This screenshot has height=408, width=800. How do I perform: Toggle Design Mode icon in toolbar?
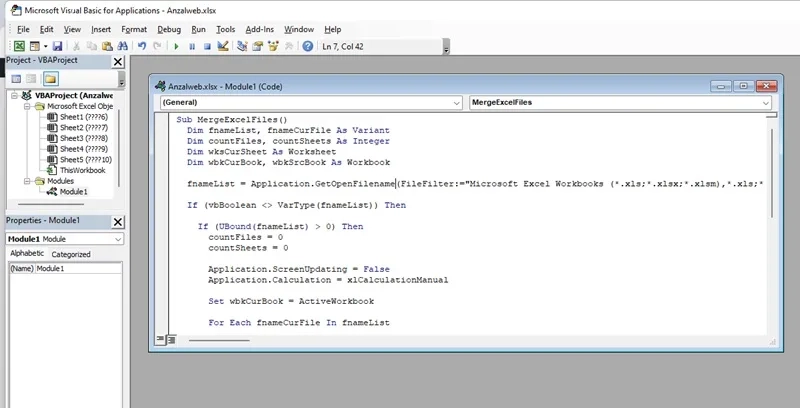click(x=222, y=46)
